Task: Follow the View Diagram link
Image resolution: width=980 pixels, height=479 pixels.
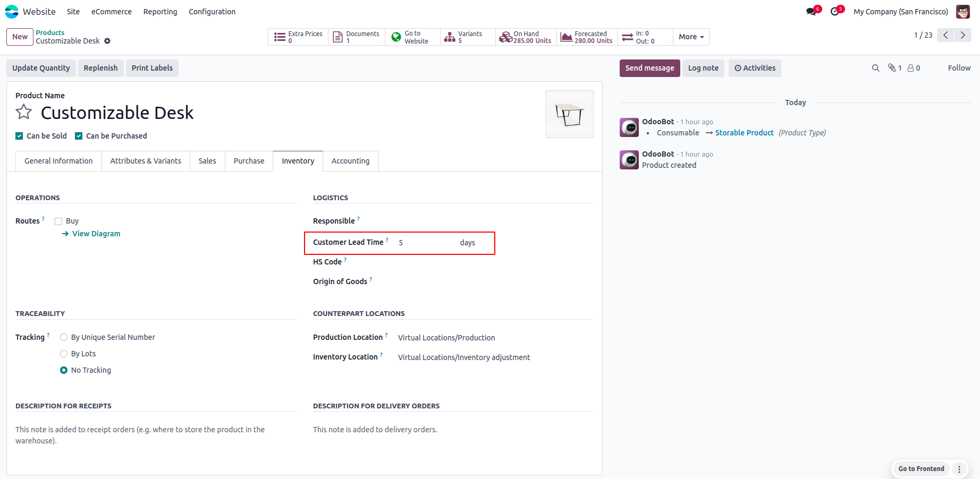Action: click(x=96, y=234)
